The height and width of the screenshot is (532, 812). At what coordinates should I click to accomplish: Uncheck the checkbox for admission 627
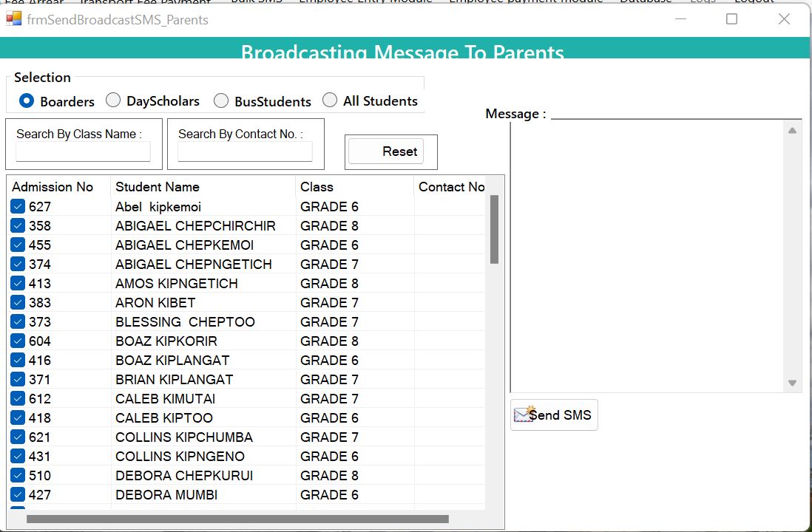[x=18, y=207]
